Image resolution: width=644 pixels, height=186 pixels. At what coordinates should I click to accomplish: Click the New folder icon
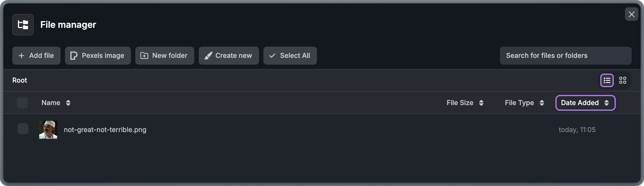coord(144,56)
